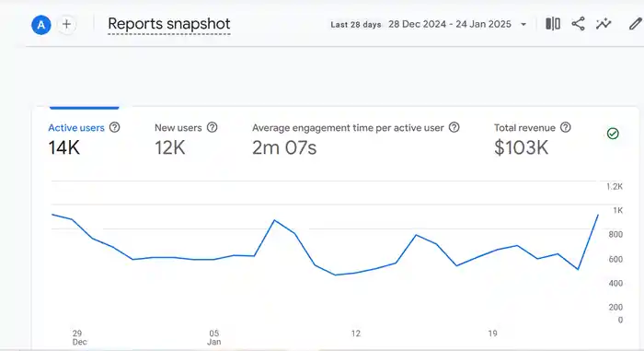Image resolution: width=644 pixels, height=351 pixels.
Task: Click the 05 Jan x-axis label
Action: coord(214,337)
